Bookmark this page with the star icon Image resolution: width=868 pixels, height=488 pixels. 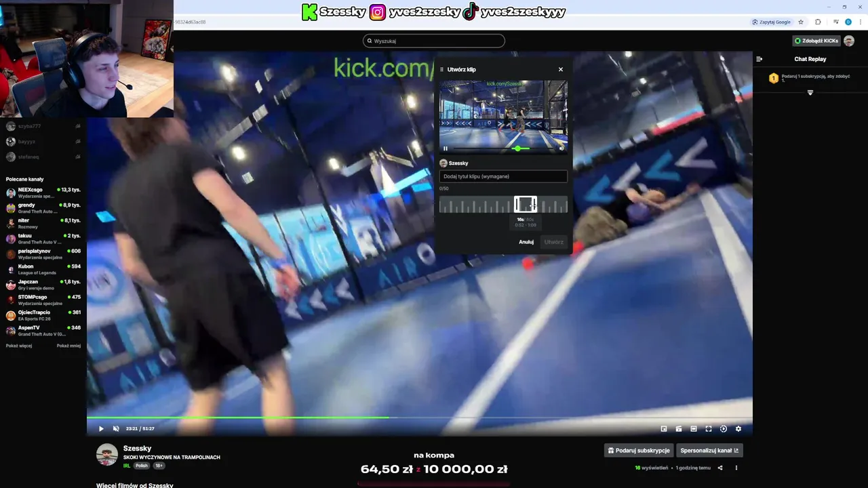[x=801, y=22]
